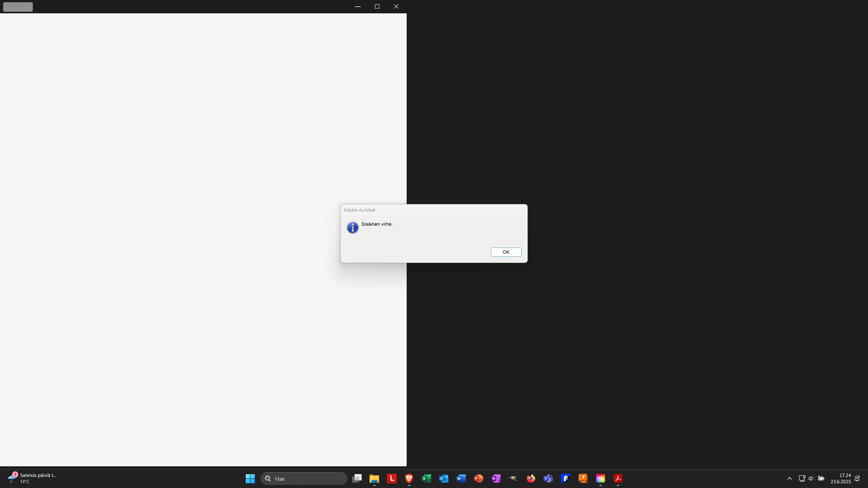The width and height of the screenshot is (868, 488).
Task: Open File Explorer from the taskbar
Action: click(x=374, y=478)
